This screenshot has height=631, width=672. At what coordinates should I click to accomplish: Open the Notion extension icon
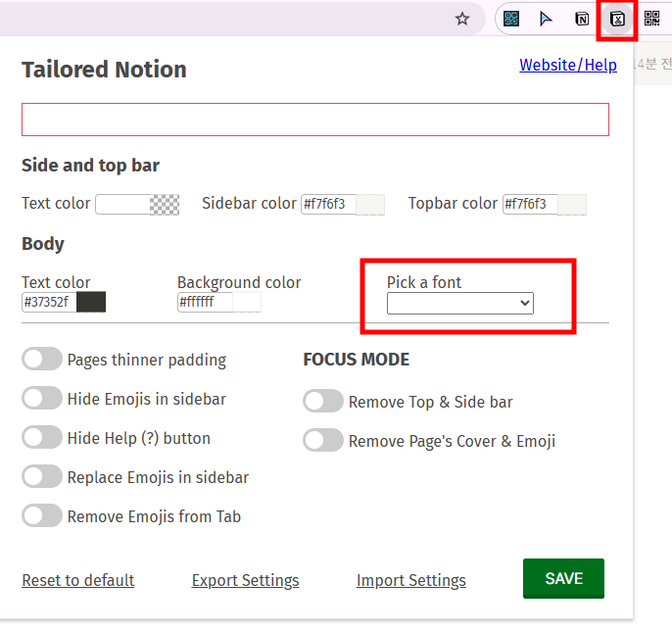pyautogui.click(x=582, y=19)
